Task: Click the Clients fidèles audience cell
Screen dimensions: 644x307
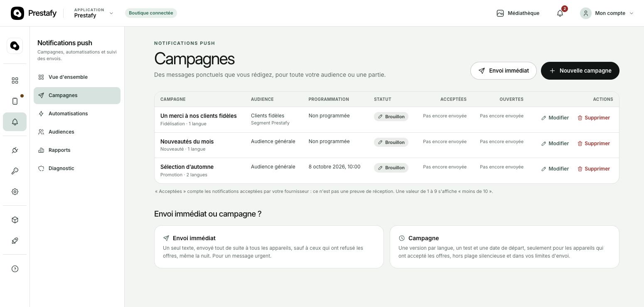Action: 270,119
